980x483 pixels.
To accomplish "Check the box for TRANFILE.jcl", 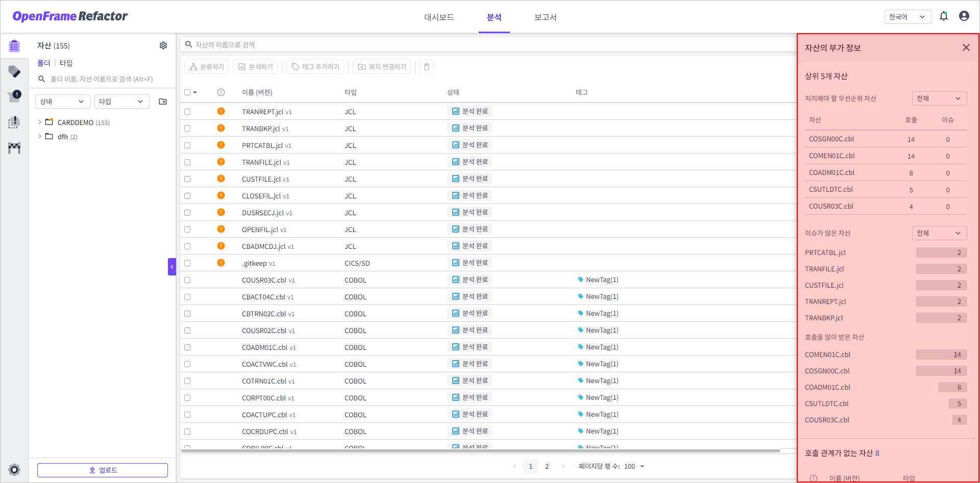I will pos(187,162).
